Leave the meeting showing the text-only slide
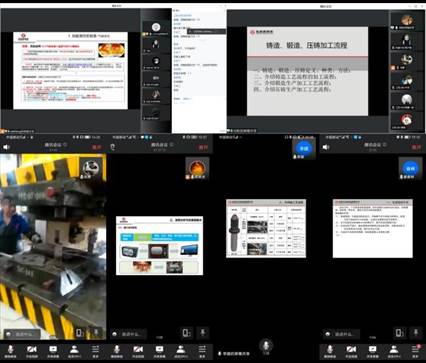 click(x=416, y=147)
